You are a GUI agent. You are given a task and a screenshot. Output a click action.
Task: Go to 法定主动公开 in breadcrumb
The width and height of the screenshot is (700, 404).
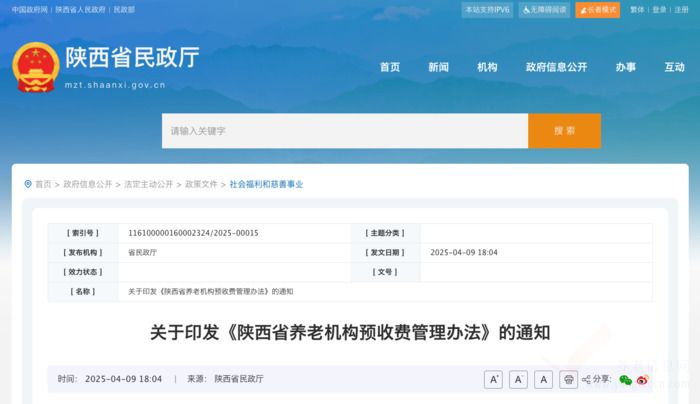click(148, 184)
